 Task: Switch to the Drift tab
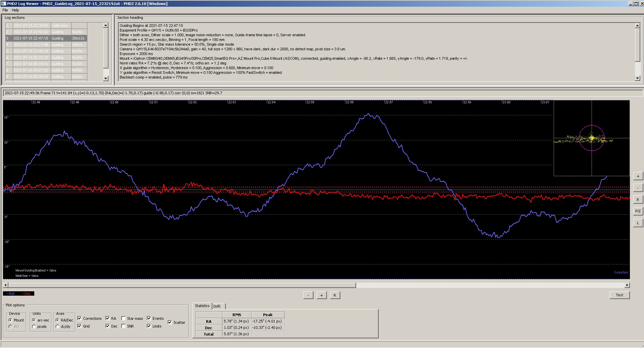point(217,306)
